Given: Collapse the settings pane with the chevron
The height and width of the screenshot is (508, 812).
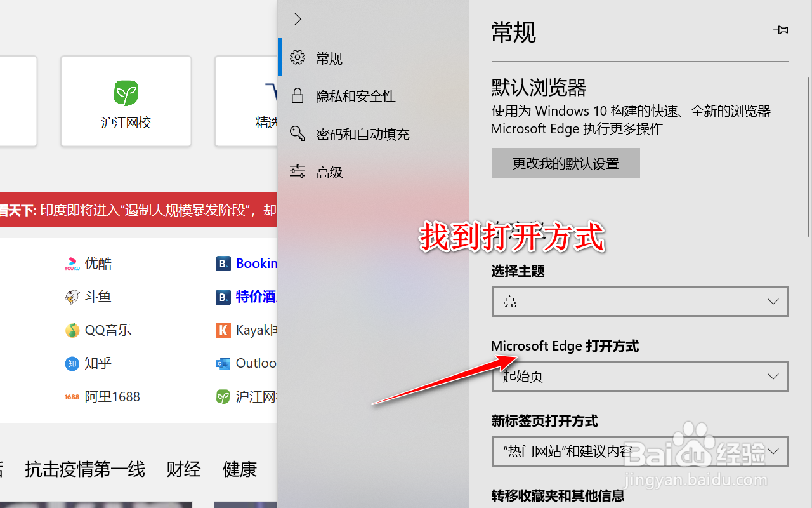Looking at the screenshot, I should coord(298,19).
